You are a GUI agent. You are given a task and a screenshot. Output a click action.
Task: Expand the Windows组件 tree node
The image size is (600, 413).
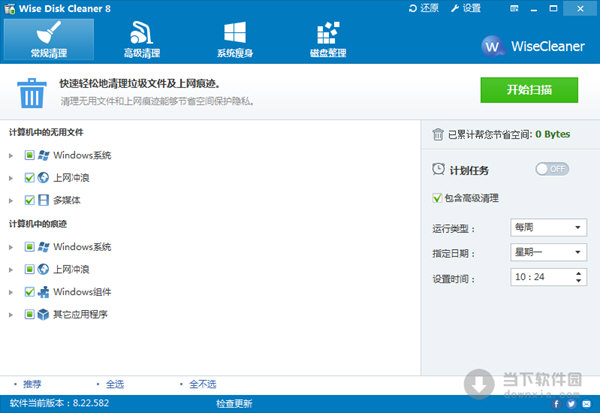tap(11, 292)
